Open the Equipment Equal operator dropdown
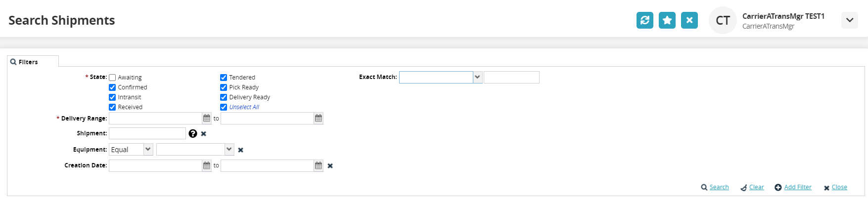Viewport: 868px width, 204px height. tap(148, 149)
